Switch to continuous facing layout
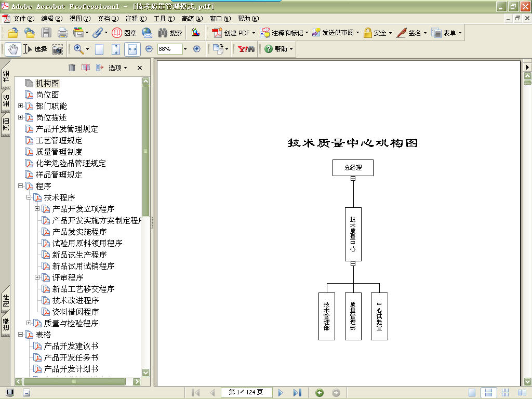 tap(505, 393)
